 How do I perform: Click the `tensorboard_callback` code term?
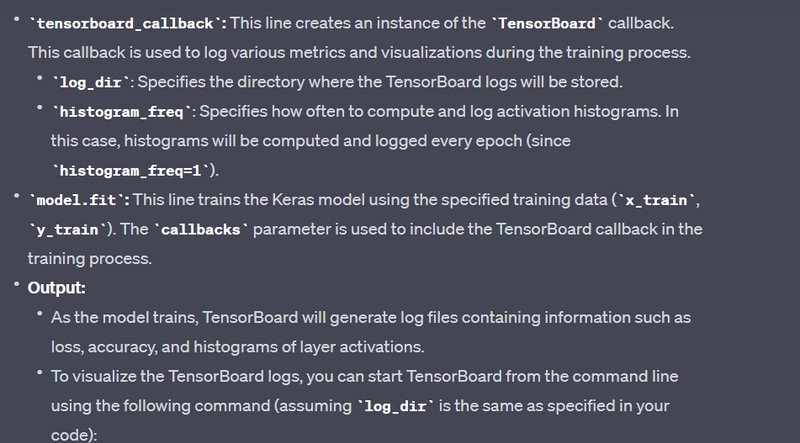pyautogui.click(x=128, y=23)
